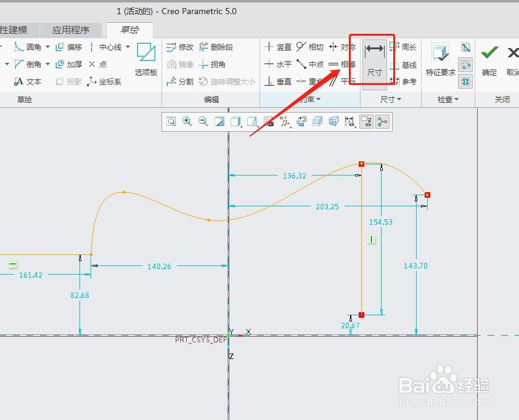Open the display style cube dropdown

coord(235,122)
